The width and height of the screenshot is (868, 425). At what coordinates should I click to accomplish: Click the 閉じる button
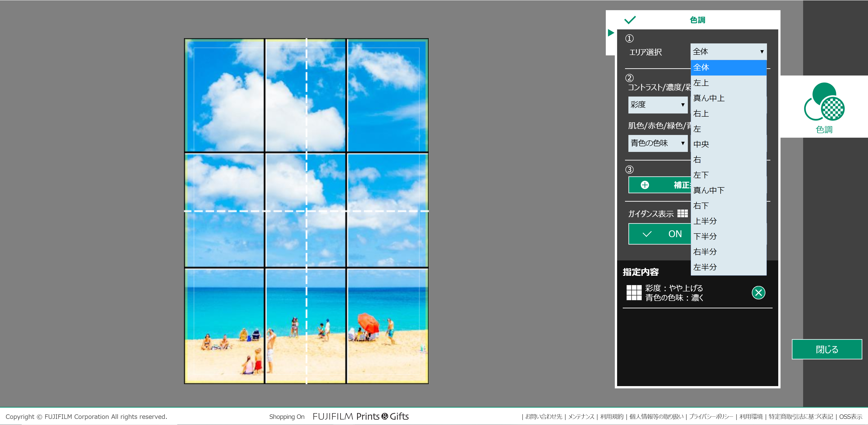click(x=827, y=349)
